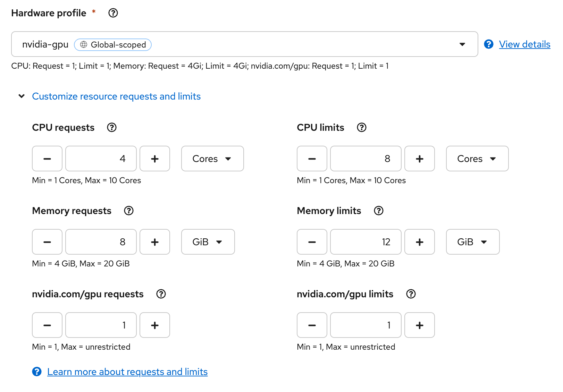Viewport: 563px width, 392px height.
Task: Increase Memory limits with plus button
Action: 420,242
